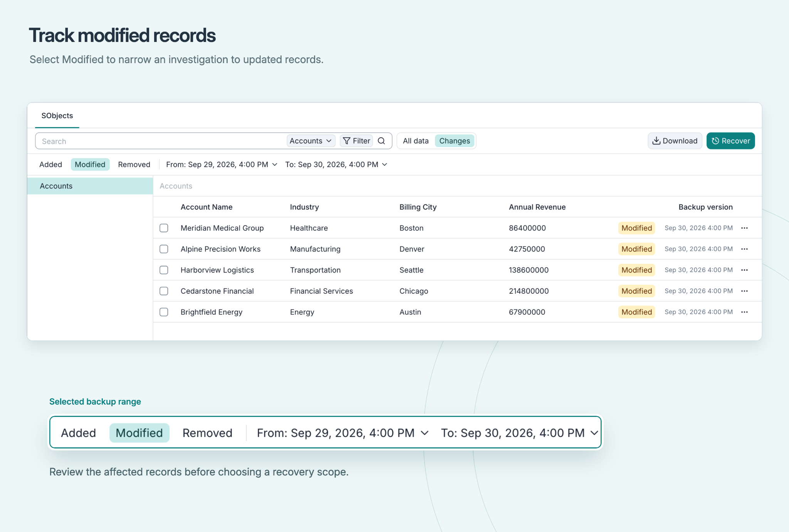Check the Brightfield Energy row

click(x=164, y=312)
